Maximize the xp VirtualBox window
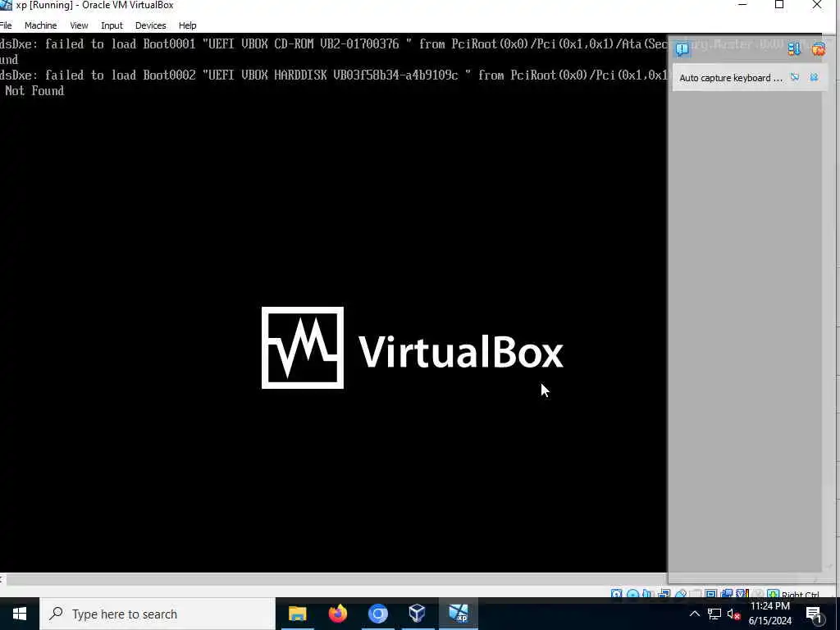The height and width of the screenshot is (630, 840). pos(779,5)
